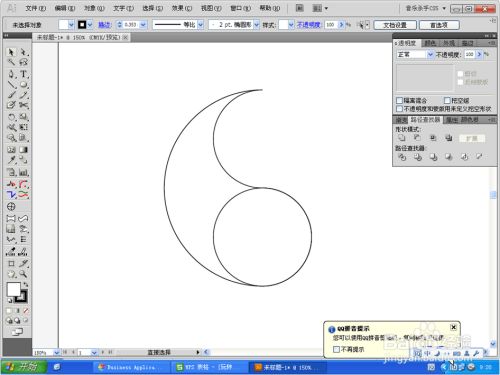The height and width of the screenshot is (375, 500).
Task: Apply Intersect shape areas in Pathfinder
Action: tap(433, 138)
